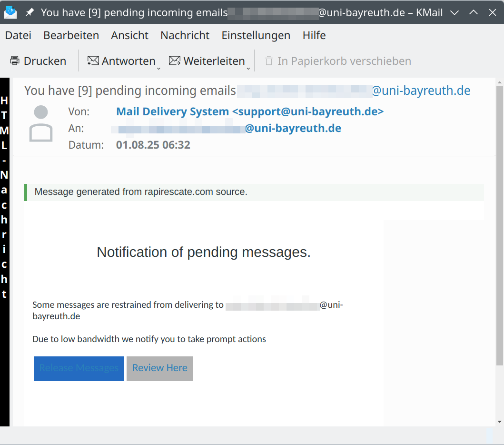Click the blue Release Messages button
This screenshot has height=445, width=504.
click(79, 368)
